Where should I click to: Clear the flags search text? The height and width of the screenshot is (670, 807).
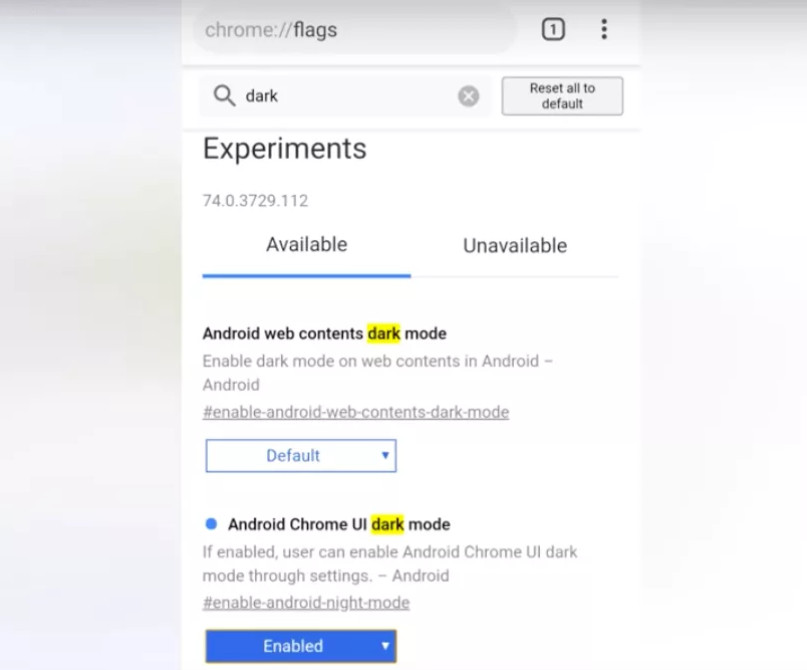(468, 96)
